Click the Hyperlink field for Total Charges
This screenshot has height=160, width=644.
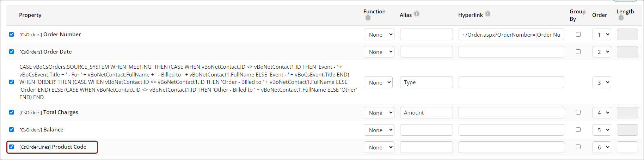pos(511,113)
